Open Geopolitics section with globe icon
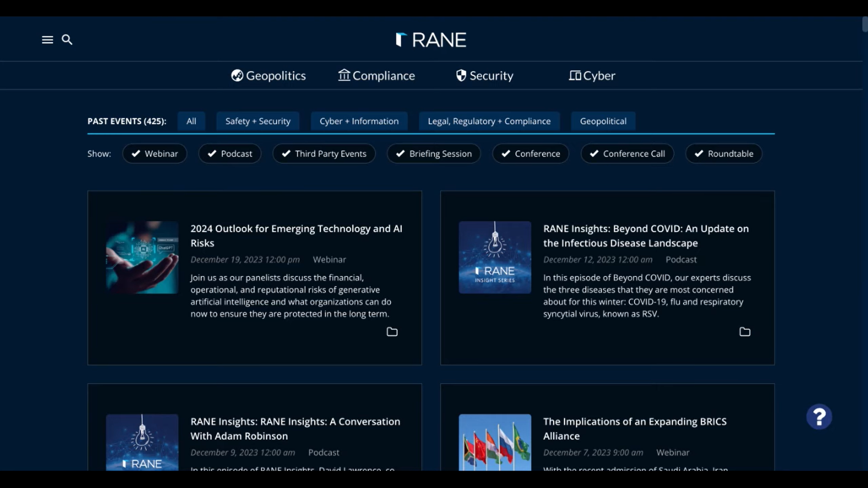The width and height of the screenshot is (868, 488). coord(268,76)
